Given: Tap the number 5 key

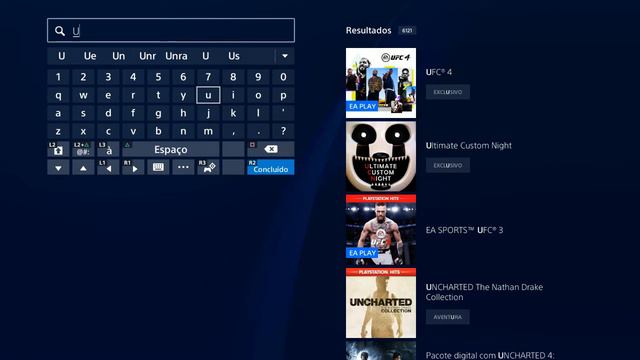Looking at the screenshot, I should 158,77.
